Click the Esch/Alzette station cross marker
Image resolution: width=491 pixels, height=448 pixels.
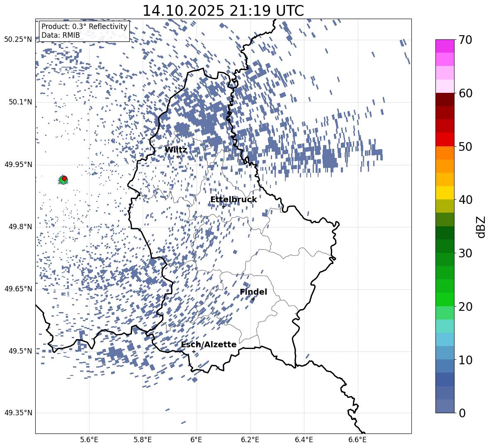click(x=194, y=351)
